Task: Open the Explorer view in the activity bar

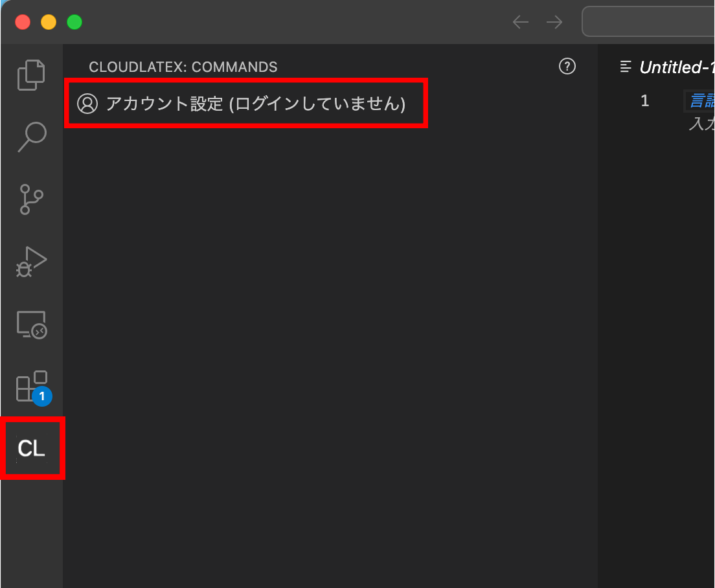Action: pos(31,74)
